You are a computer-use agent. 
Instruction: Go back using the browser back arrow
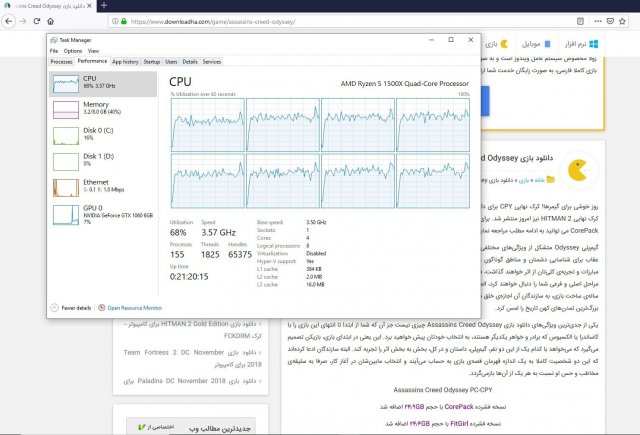[9, 21]
